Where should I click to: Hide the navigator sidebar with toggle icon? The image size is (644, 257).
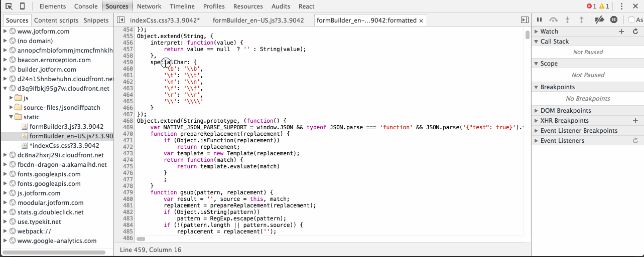[x=120, y=20]
